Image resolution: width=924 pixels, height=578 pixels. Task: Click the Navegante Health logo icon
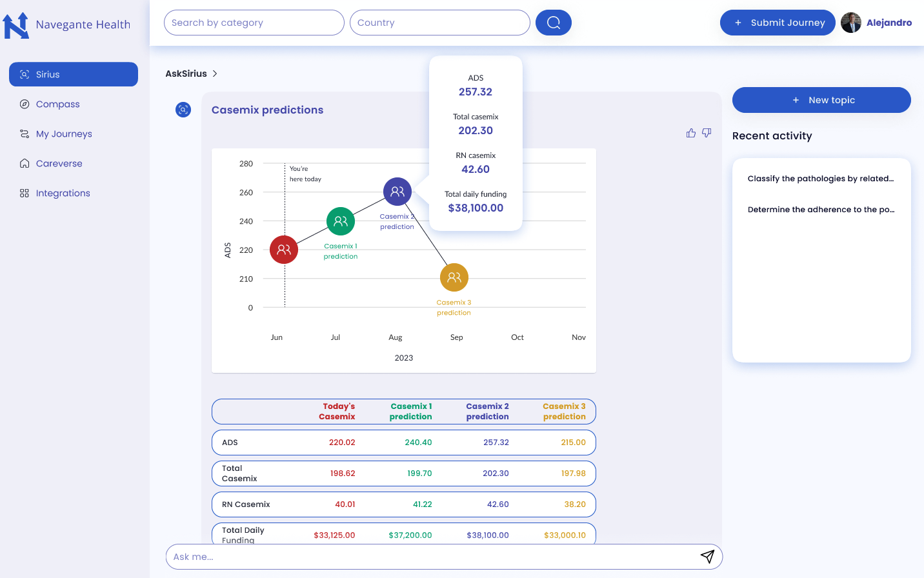pyautogui.click(x=16, y=25)
